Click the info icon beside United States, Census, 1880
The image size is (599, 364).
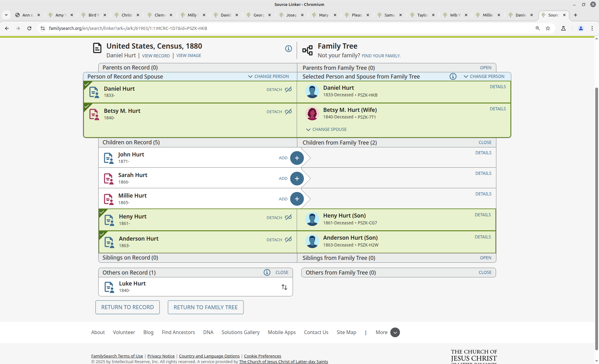pyautogui.click(x=288, y=49)
